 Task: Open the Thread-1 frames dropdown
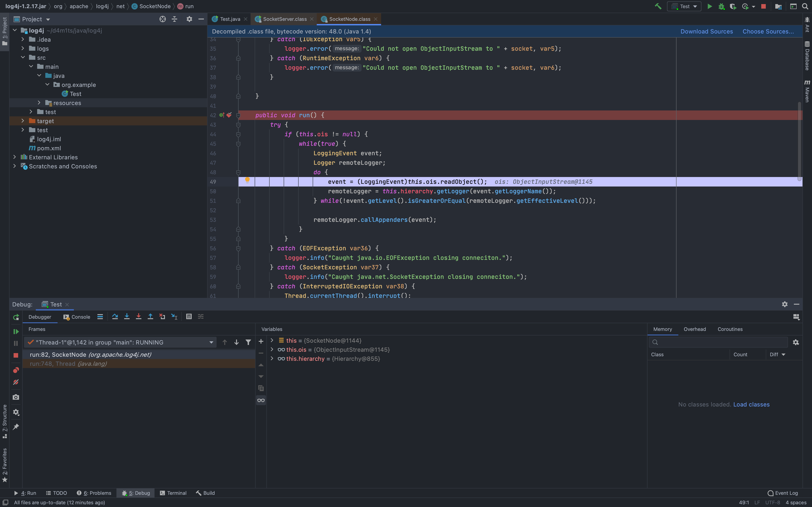pos(211,342)
